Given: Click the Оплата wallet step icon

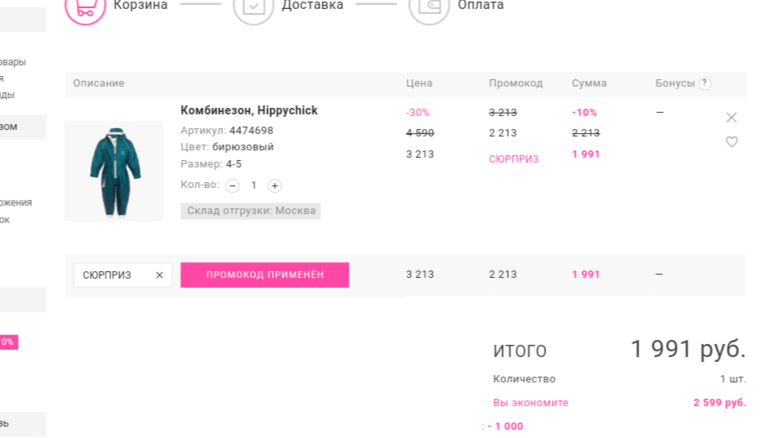Looking at the screenshot, I should 428,7.
